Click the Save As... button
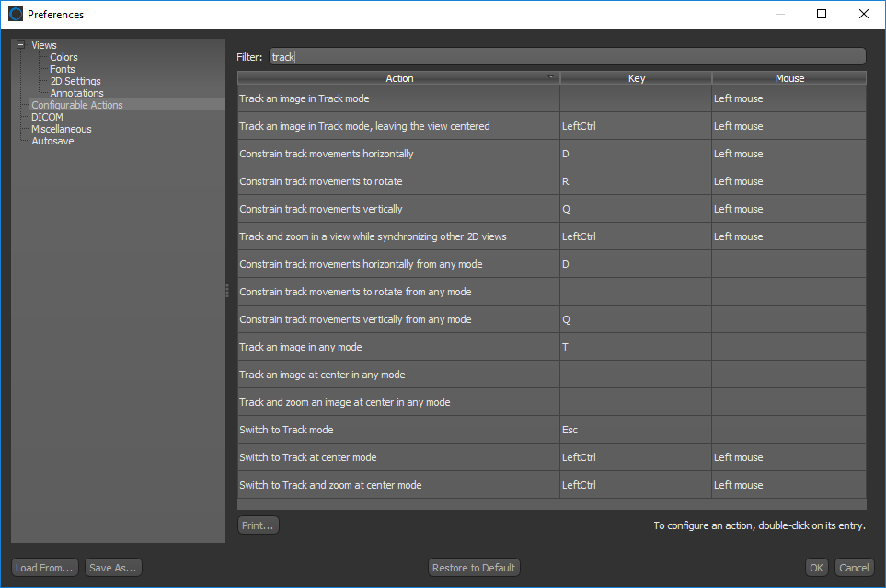This screenshot has width=886, height=588. (x=113, y=568)
